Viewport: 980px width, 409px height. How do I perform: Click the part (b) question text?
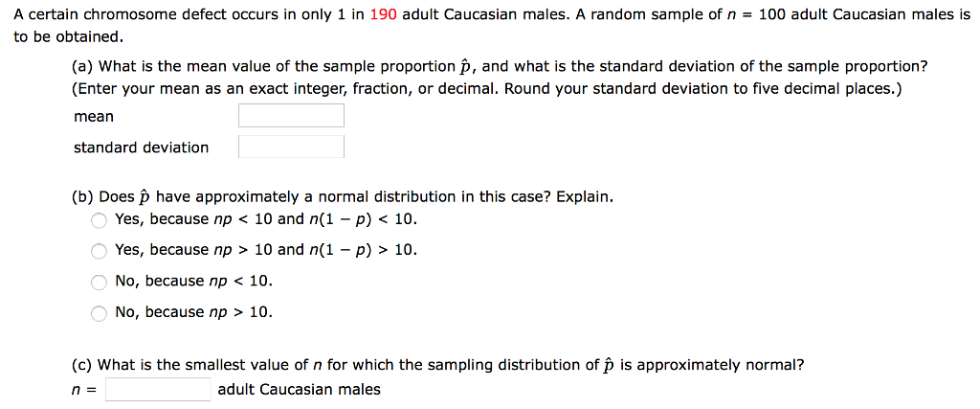coord(342,196)
